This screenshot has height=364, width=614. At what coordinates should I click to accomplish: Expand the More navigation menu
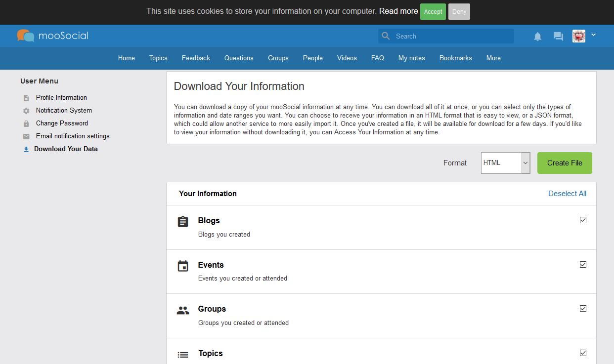click(493, 58)
